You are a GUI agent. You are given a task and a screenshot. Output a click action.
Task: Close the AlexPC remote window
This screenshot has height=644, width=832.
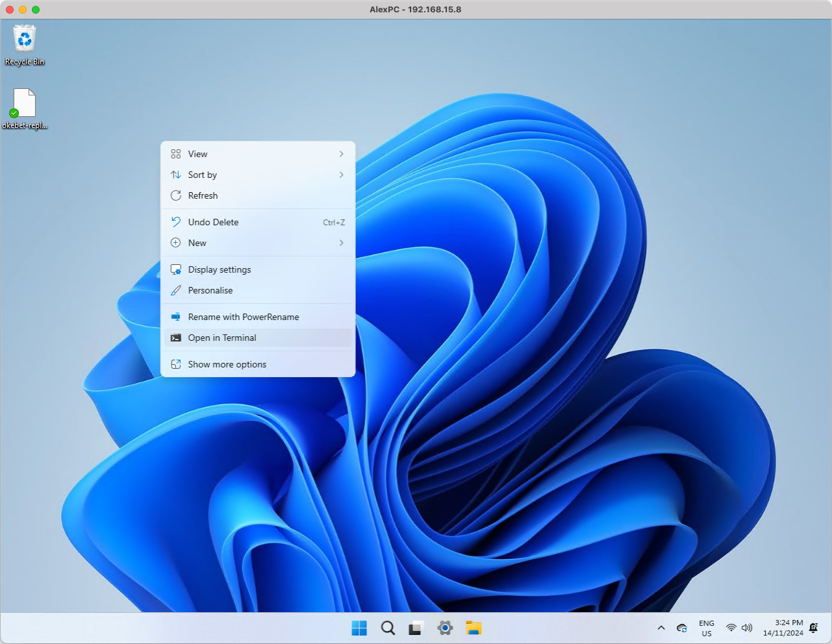(10, 9)
